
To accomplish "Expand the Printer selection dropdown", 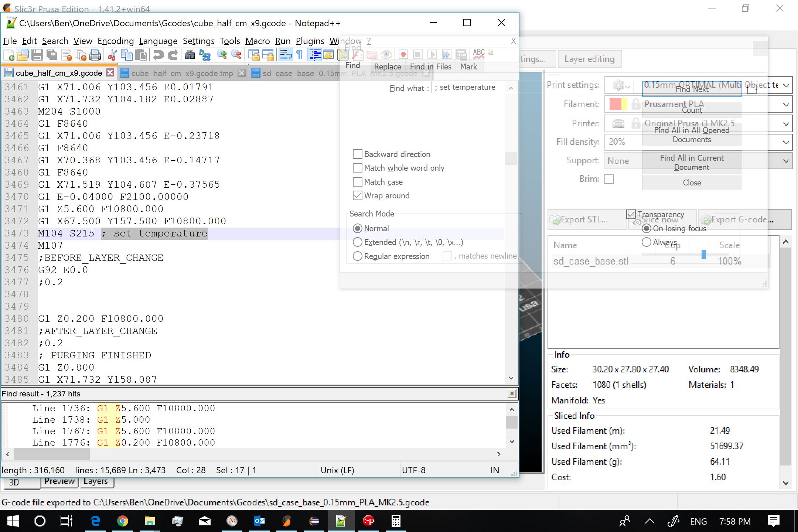I will coord(786,124).
